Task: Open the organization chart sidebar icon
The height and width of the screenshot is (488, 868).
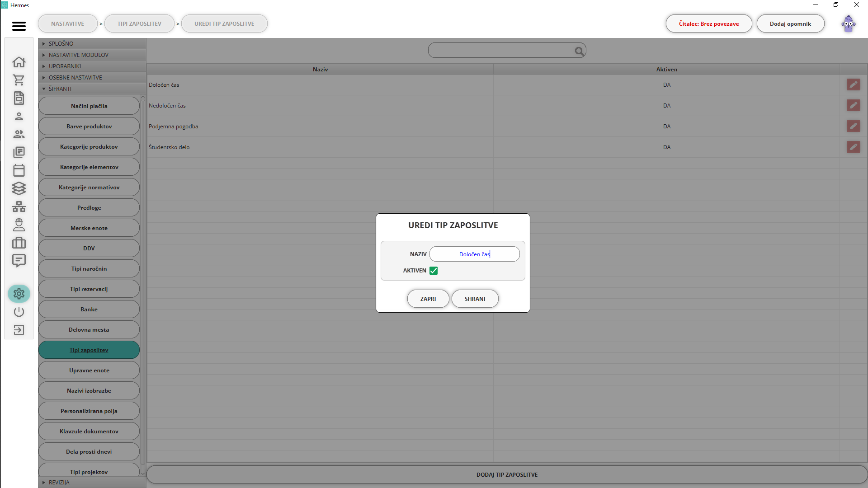Action: [x=19, y=206]
